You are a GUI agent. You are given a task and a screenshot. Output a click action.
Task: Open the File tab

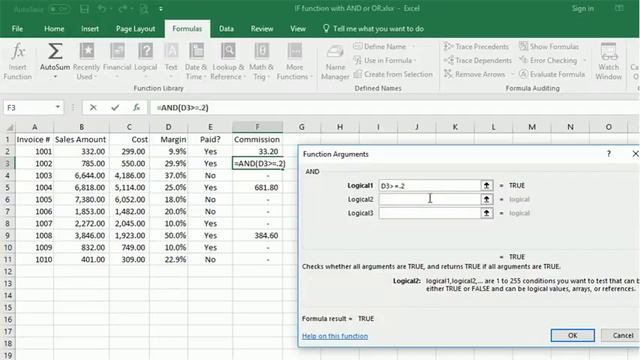(17, 29)
